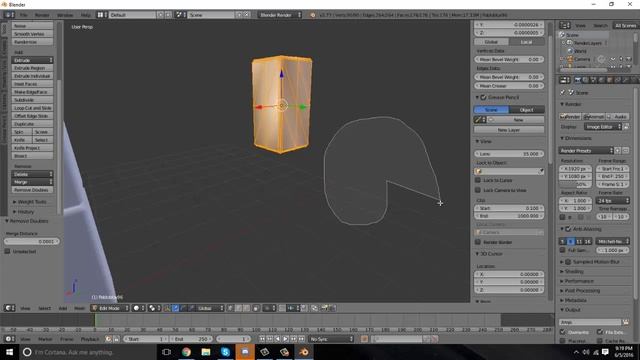Open the Help menu
The image size is (640, 360).
tap(86, 15)
